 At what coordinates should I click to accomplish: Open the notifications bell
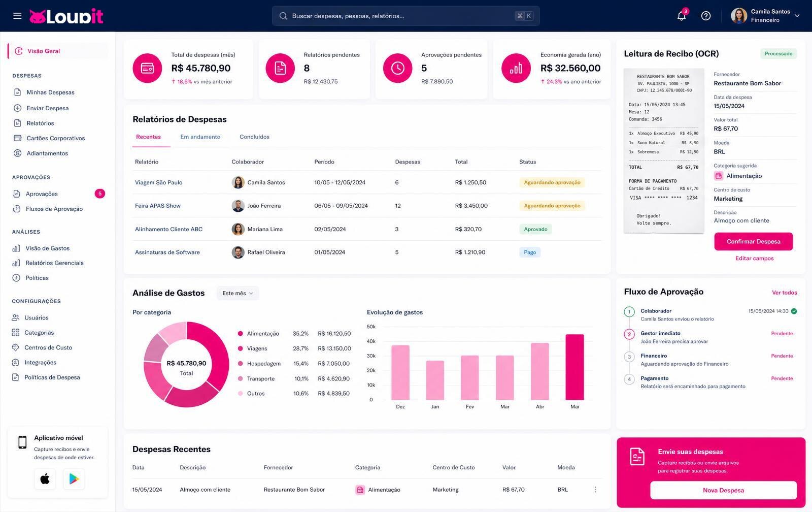pos(682,16)
